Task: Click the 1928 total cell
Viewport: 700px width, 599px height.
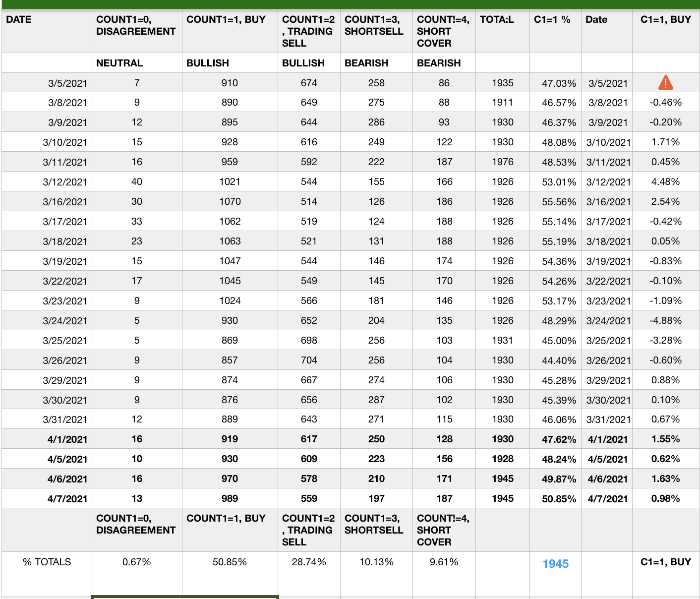Action: (x=503, y=459)
